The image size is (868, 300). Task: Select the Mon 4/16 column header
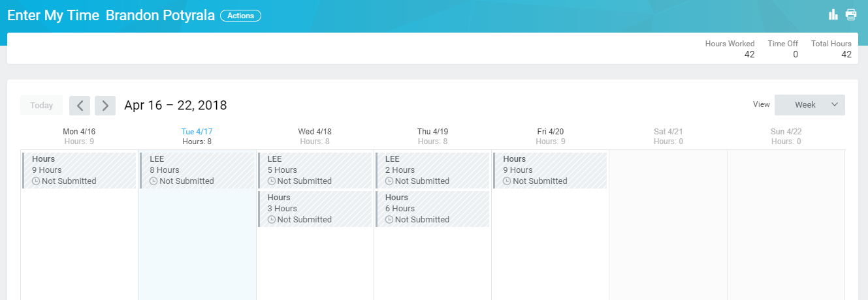(x=79, y=132)
